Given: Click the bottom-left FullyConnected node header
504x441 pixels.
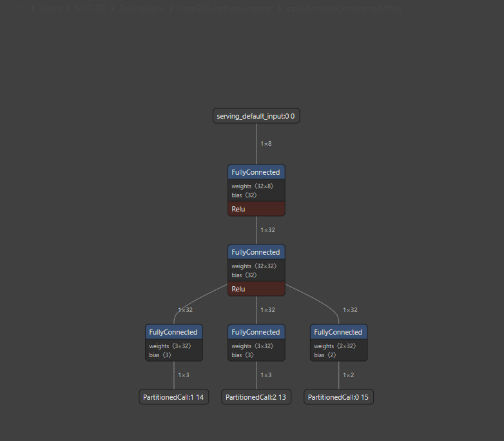Looking at the screenshot, I should coord(173,332).
